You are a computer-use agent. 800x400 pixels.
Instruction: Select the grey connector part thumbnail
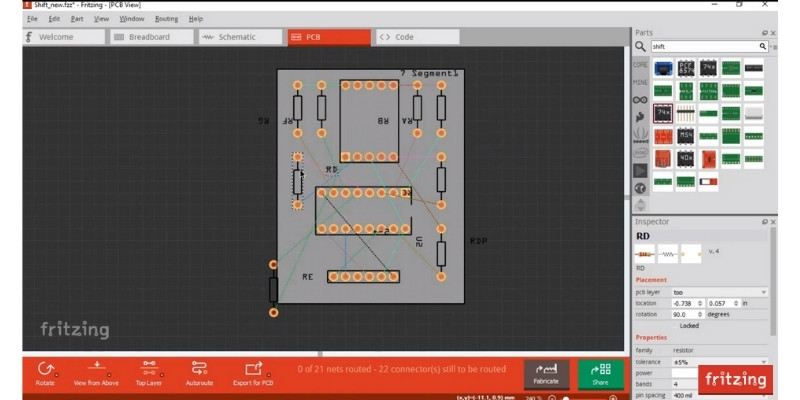754,113
